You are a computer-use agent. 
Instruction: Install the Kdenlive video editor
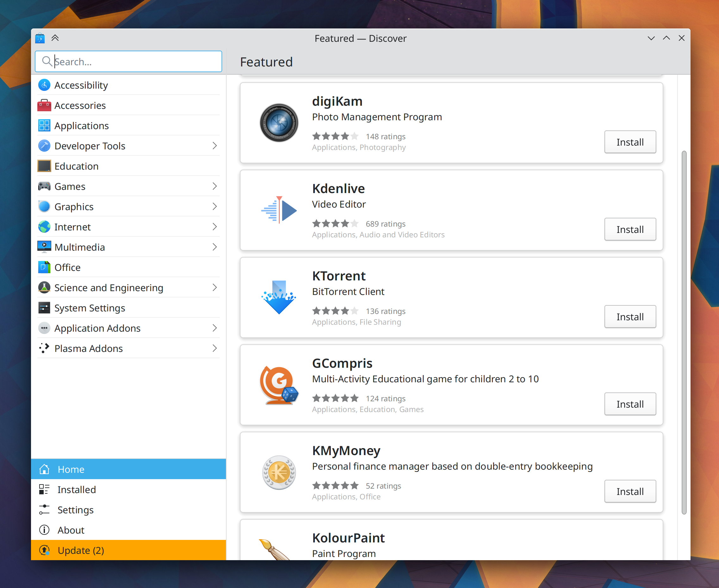(x=629, y=229)
